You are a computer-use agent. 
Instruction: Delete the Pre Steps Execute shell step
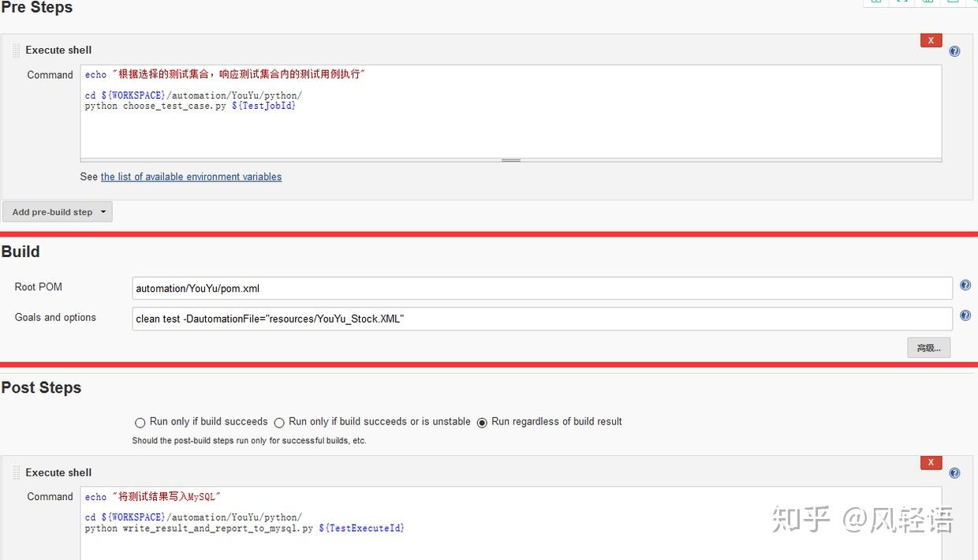pos(931,40)
